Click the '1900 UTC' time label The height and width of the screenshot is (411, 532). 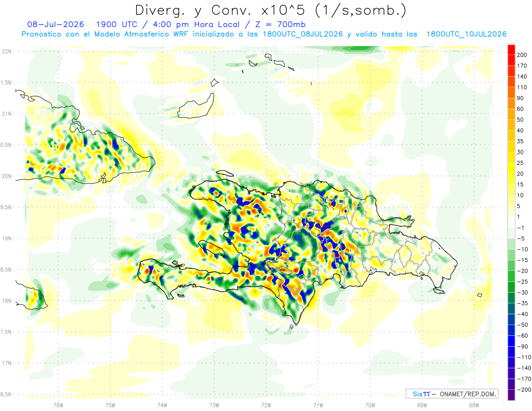(x=117, y=24)
